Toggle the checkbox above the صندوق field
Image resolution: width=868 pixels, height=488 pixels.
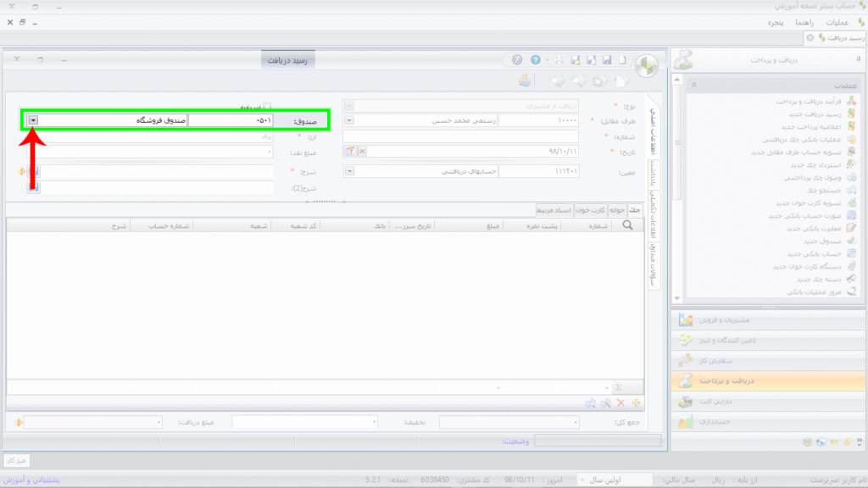[267, 106]
